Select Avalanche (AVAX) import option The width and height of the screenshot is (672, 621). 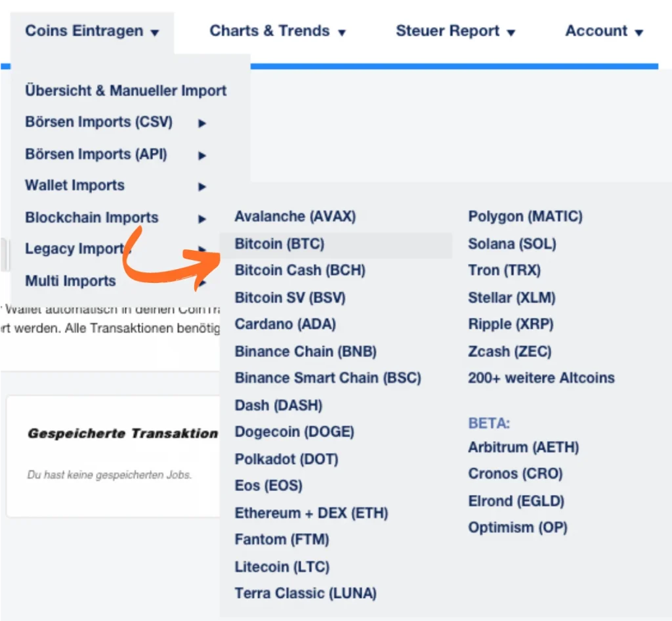(295, 217)
